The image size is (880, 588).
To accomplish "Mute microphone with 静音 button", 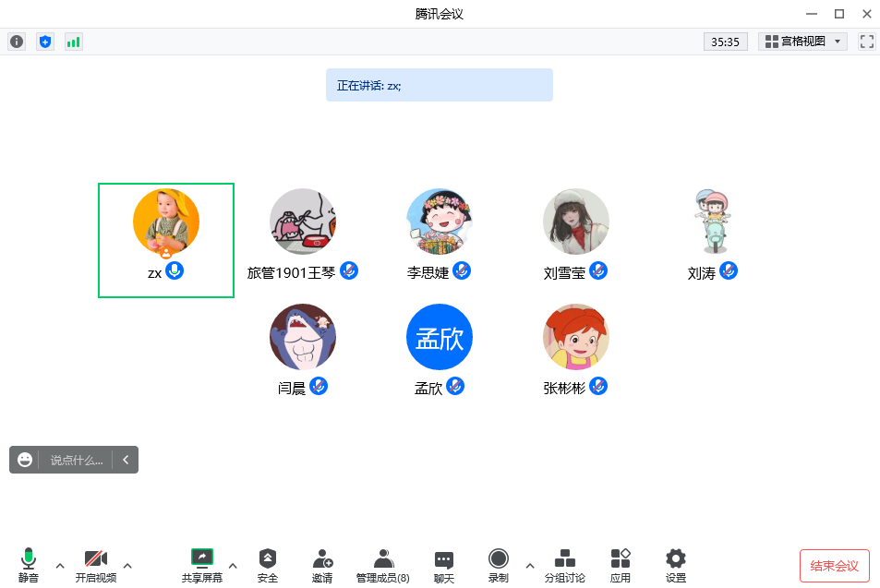I will pyautogui.click(x=29, y=566).
